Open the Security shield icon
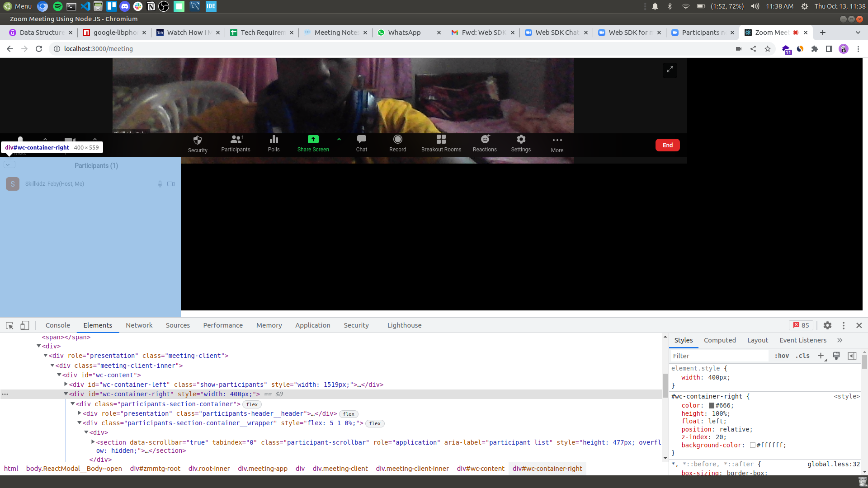 click(198, 140)
